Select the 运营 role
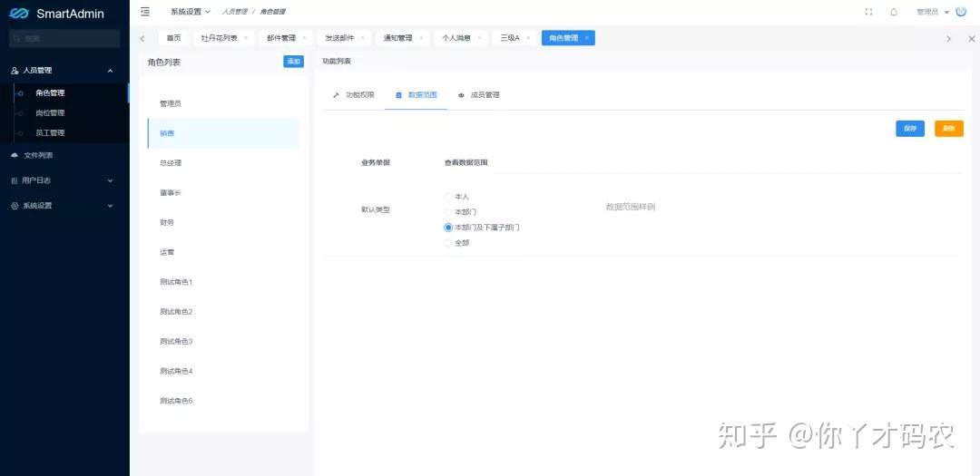 tap(223, 252)
